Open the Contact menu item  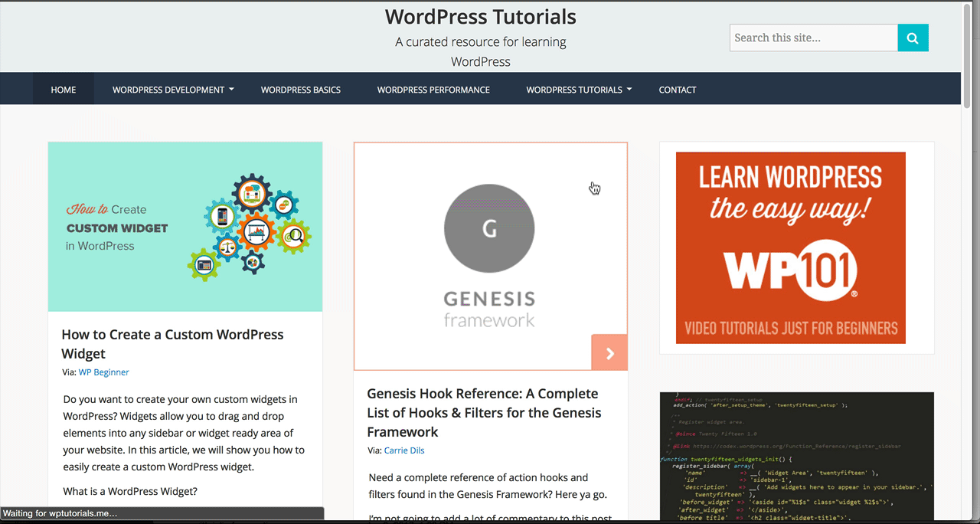click(678, 90)
